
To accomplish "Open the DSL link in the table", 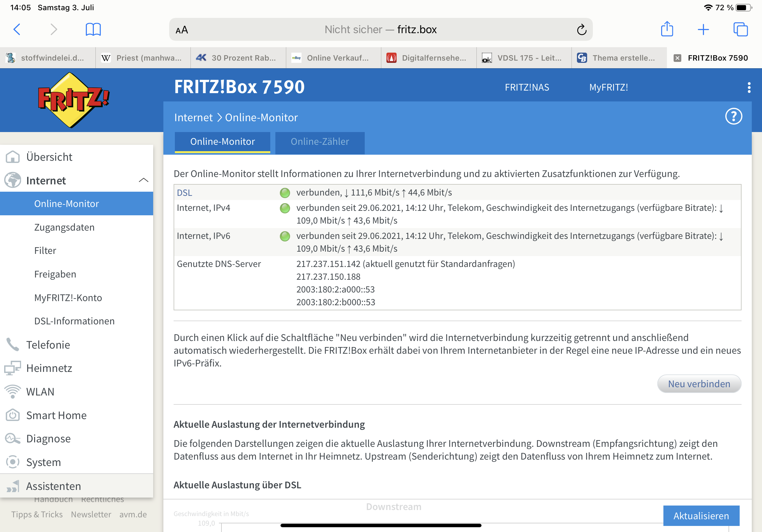I will [x=184, y=193].
